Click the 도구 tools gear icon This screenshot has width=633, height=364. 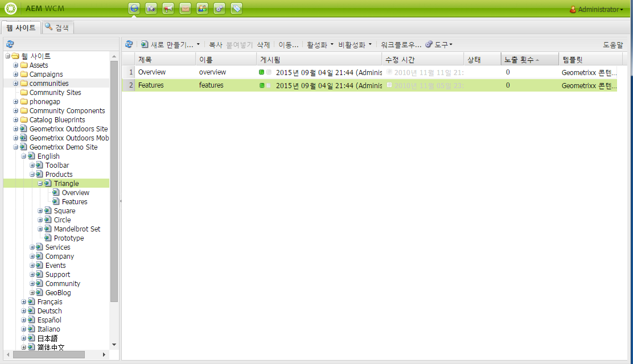click(429, 44)
